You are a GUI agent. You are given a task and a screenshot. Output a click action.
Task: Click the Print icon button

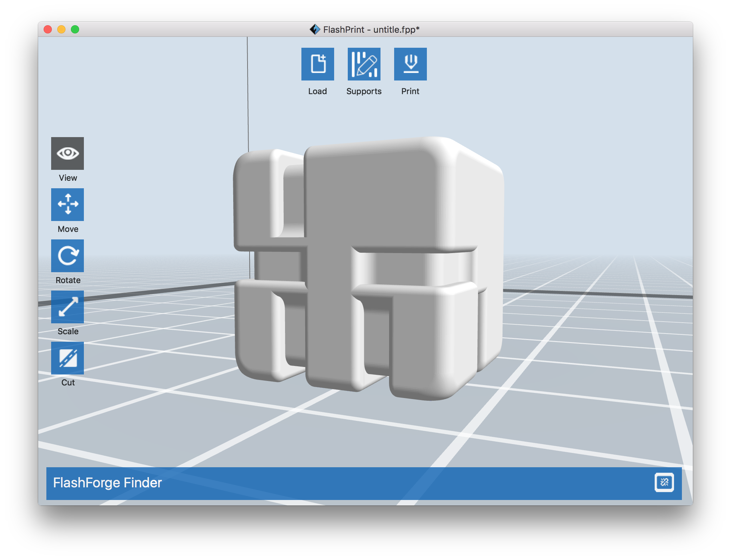click(x=410, y=64)
